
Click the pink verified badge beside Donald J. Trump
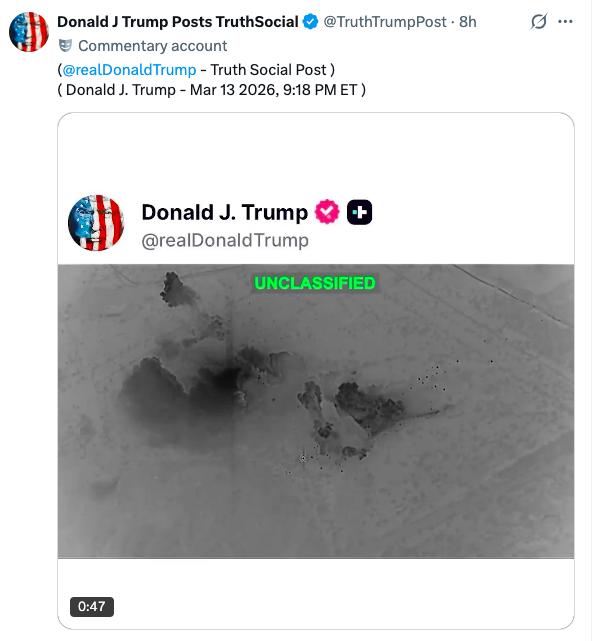click(x=327, y=212)
